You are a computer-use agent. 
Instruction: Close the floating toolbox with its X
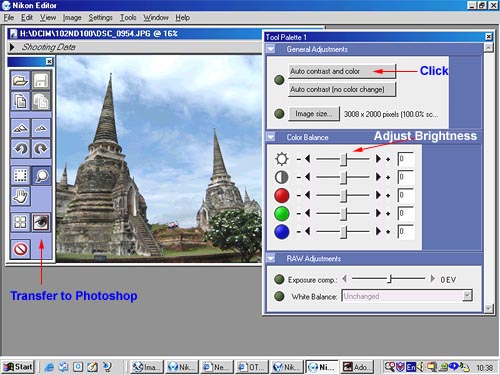49,61
